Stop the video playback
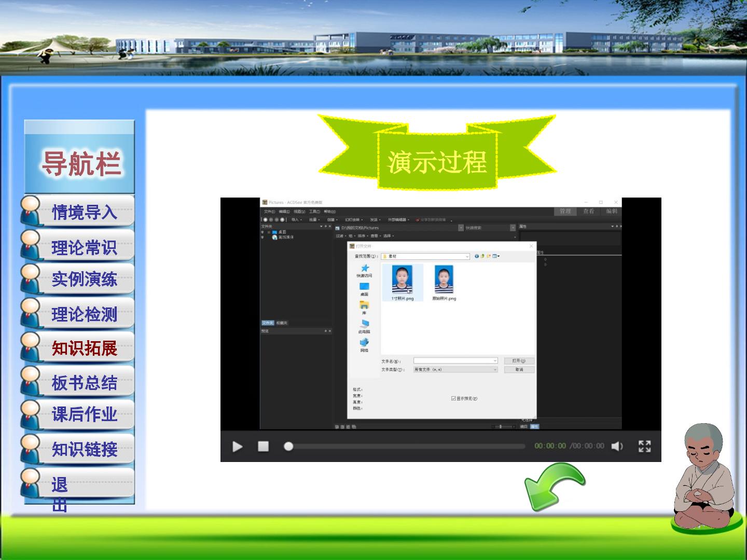This screenshot has width=747, height=560. click(264, 446)
